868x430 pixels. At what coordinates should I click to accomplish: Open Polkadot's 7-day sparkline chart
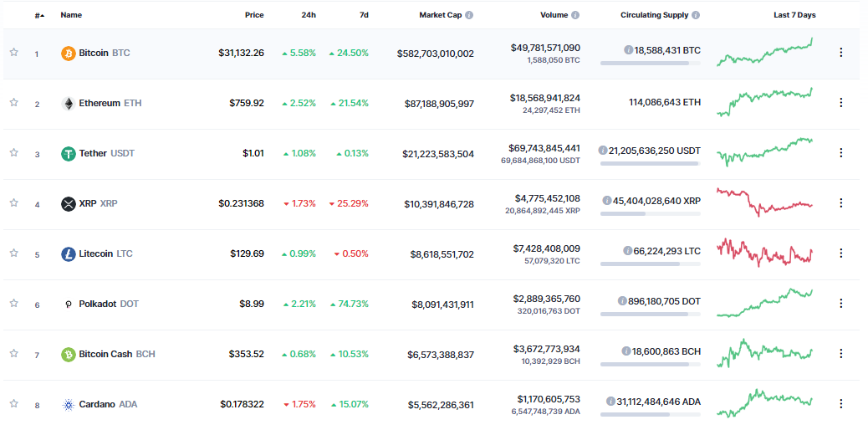coord(764,303)
